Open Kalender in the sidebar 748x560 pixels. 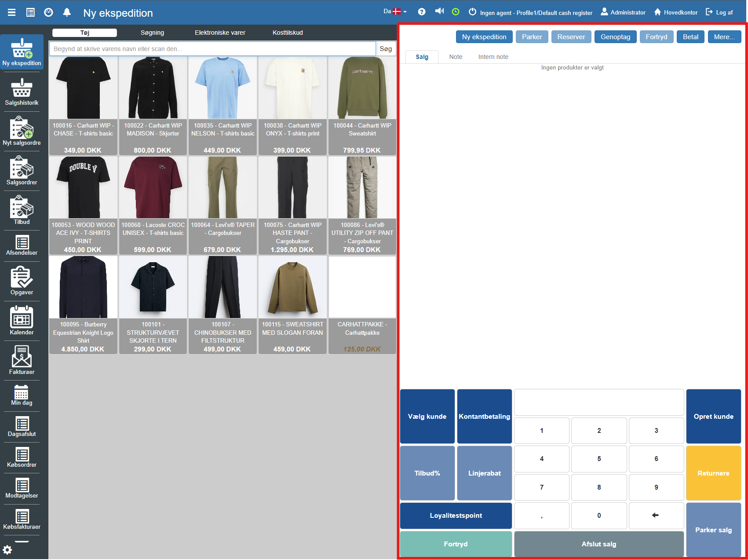[x=22, y=321]
